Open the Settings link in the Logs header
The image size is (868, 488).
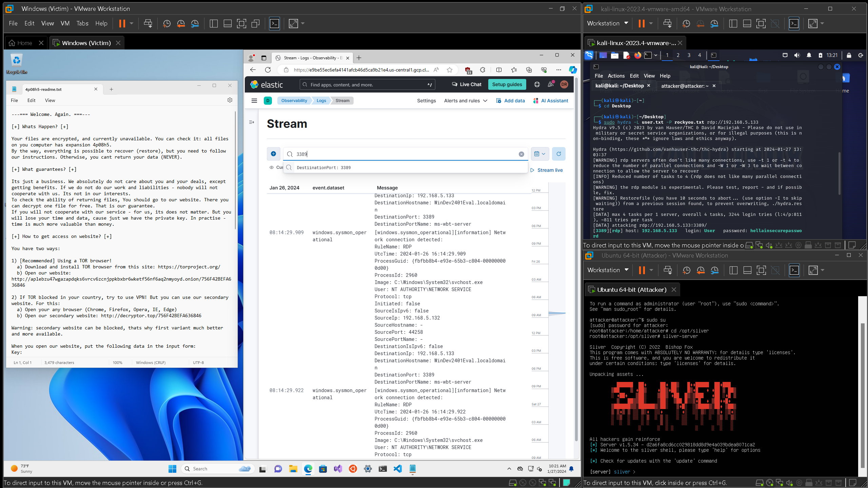426,101
